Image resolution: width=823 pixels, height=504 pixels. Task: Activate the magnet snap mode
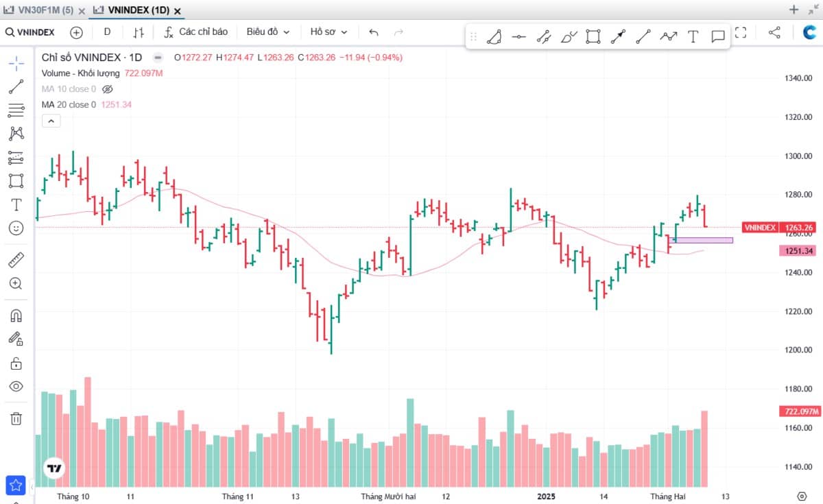click(16, 315)
